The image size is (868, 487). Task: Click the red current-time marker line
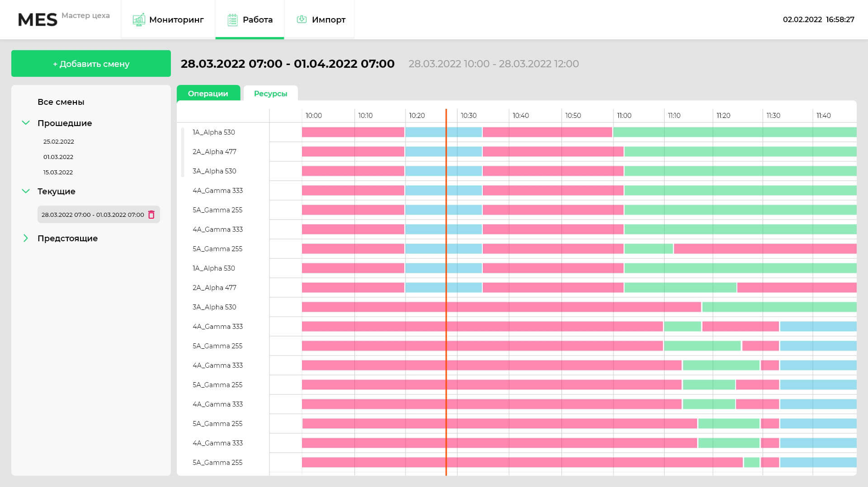coord(446,292)
